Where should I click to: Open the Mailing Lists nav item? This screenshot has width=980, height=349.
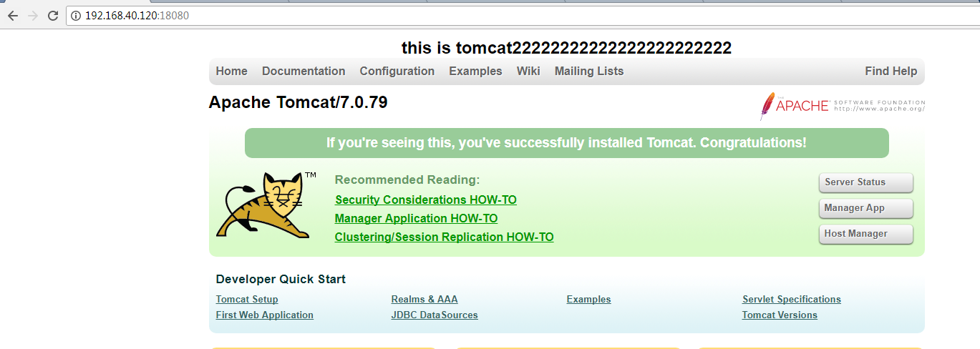[588, 71]
